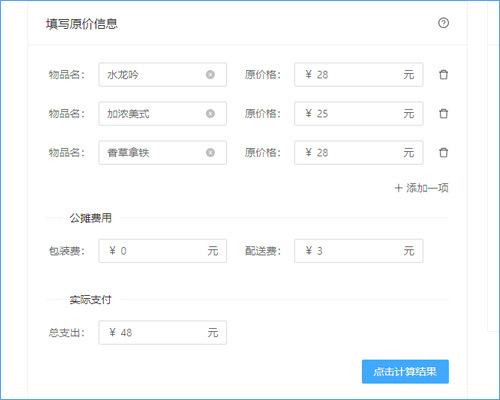500x400 pixels.
Task: Focus the 香草拿铁 item name field
Action: click(163, 153)
